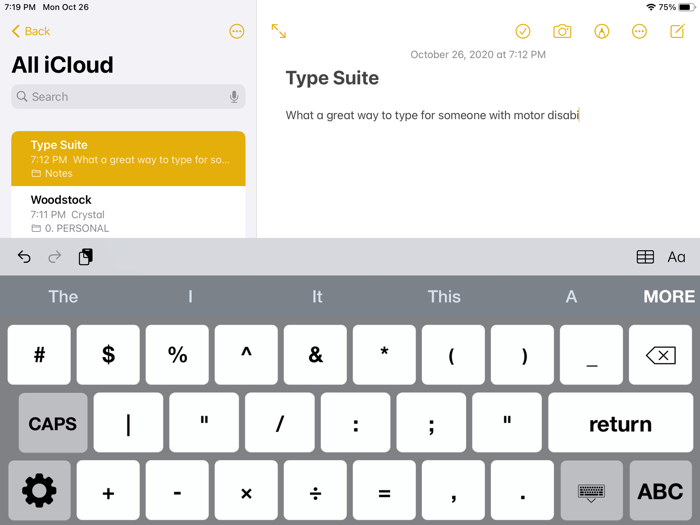Tap MORE to show more suggestions
700x525 pixels.
(669, 296)
